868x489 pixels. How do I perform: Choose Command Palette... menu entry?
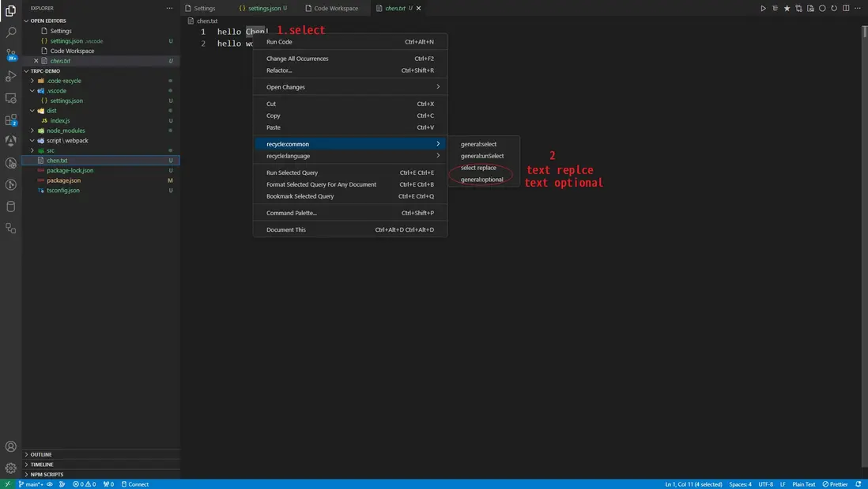point(350,213)
